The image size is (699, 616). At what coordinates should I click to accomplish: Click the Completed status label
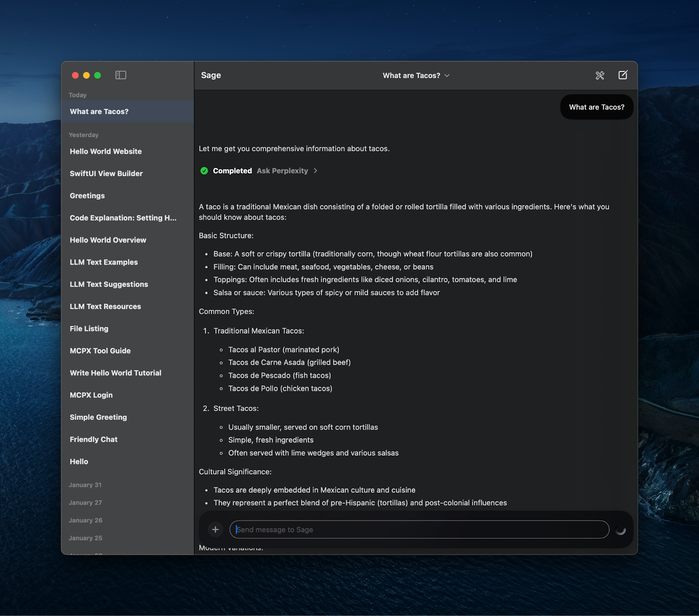(232, 171)
